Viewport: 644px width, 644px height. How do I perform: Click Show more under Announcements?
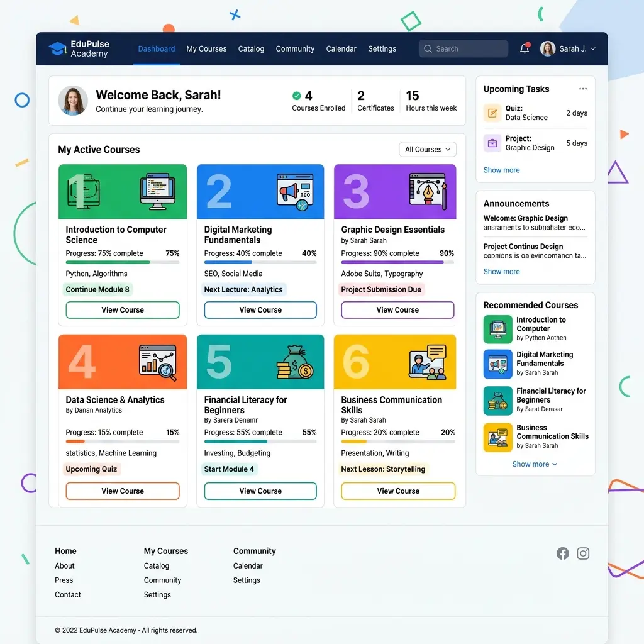(x=501, y=271)
